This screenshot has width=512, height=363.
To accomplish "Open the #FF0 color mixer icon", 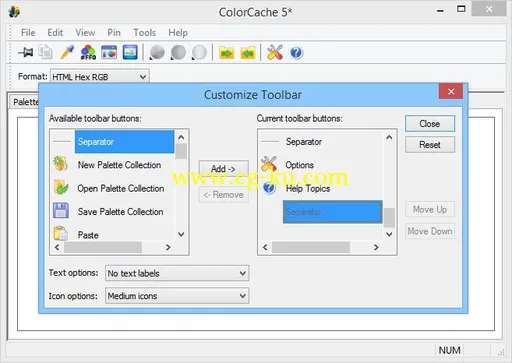I will [88, 53].
